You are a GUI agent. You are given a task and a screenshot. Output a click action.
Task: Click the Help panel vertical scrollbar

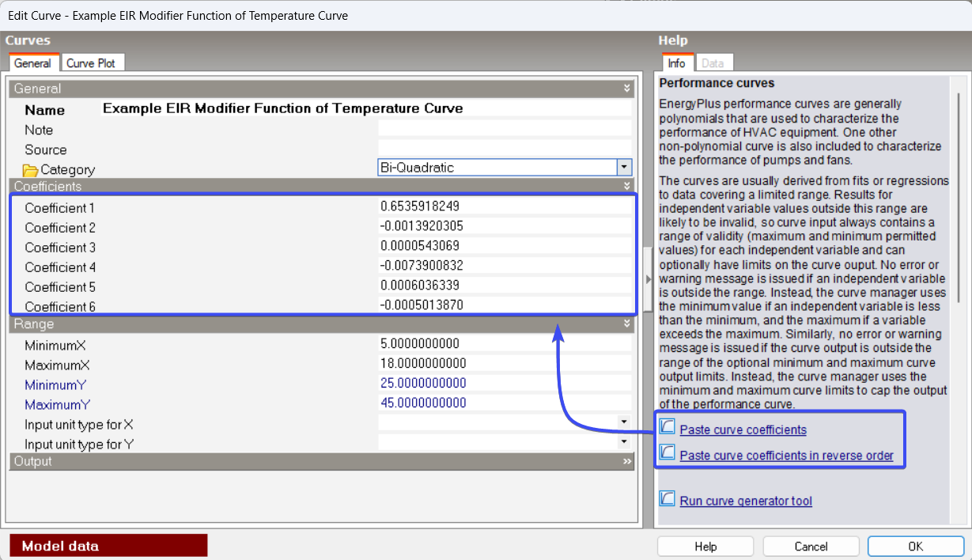click(x=958, y=198)
